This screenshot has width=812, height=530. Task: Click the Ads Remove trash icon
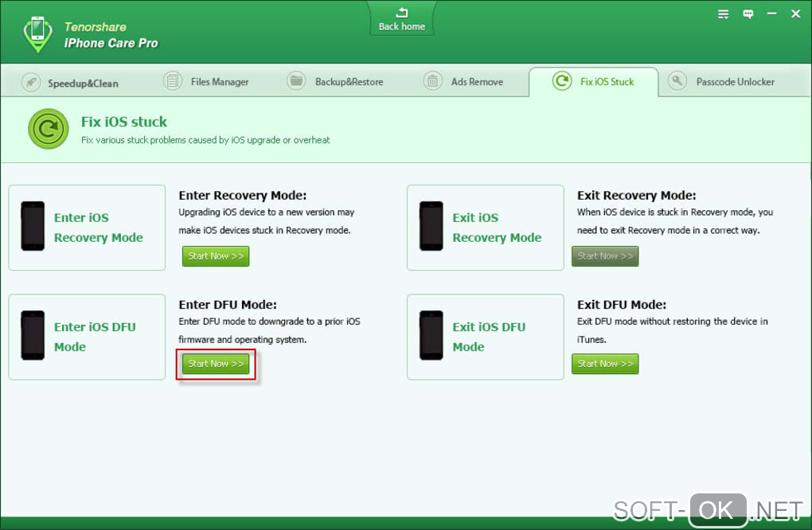pos(432,81)
